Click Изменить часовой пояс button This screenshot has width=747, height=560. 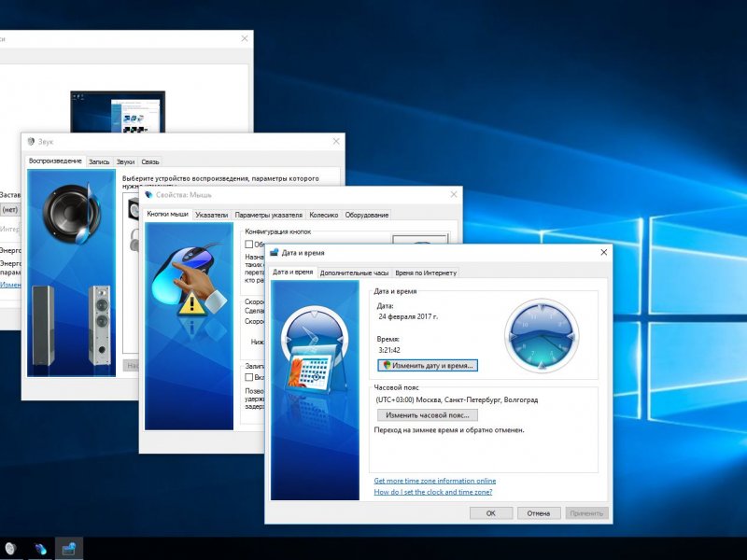click(x=428, y=414)
